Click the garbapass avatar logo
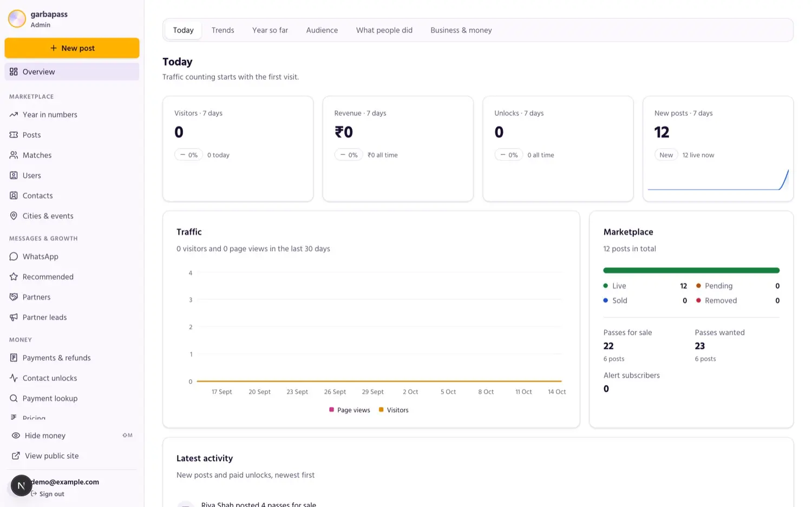The height and width of the screenshot is (507, 812). click(x=17, y=18)
